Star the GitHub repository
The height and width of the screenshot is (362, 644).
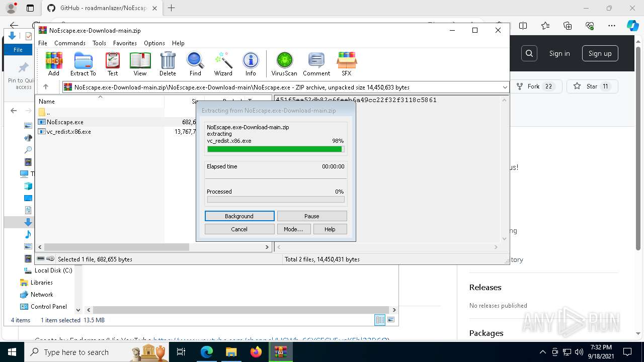[x=592, y=86]
